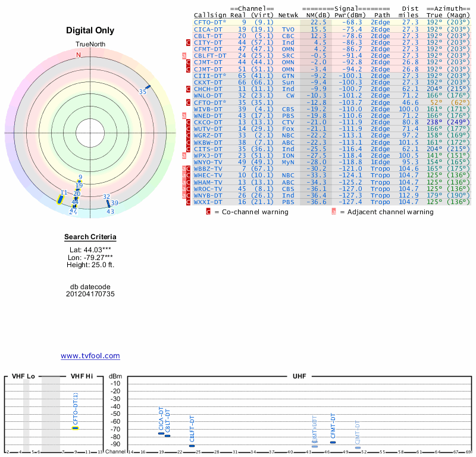Open the www.tvfool.com link

coord(90,356)
